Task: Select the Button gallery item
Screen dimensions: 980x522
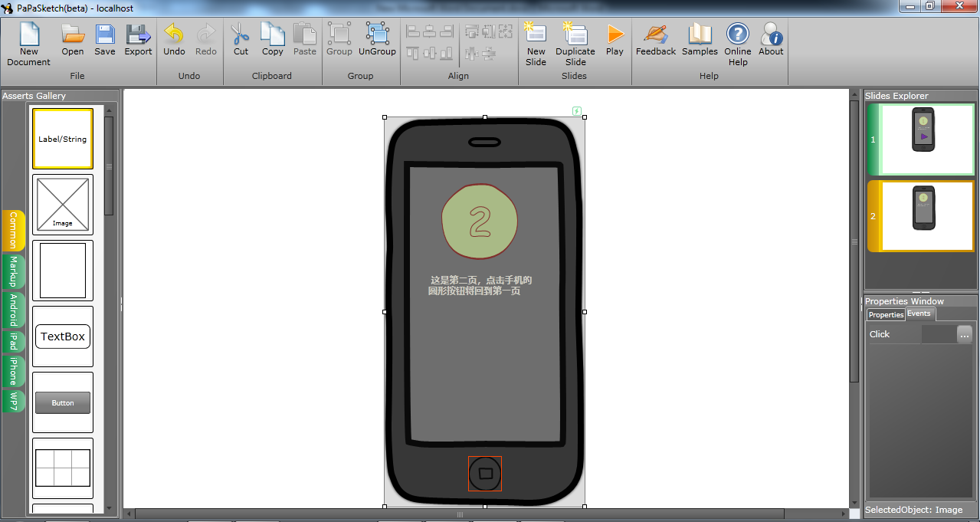Action: point(63,402)
